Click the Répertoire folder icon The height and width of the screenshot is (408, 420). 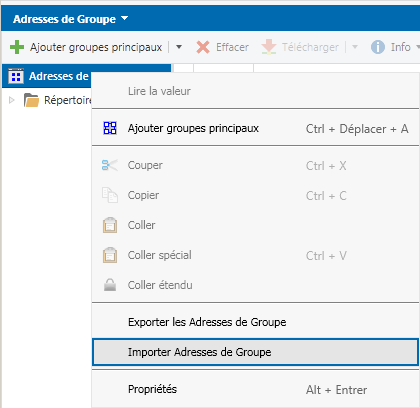point(31,100)
